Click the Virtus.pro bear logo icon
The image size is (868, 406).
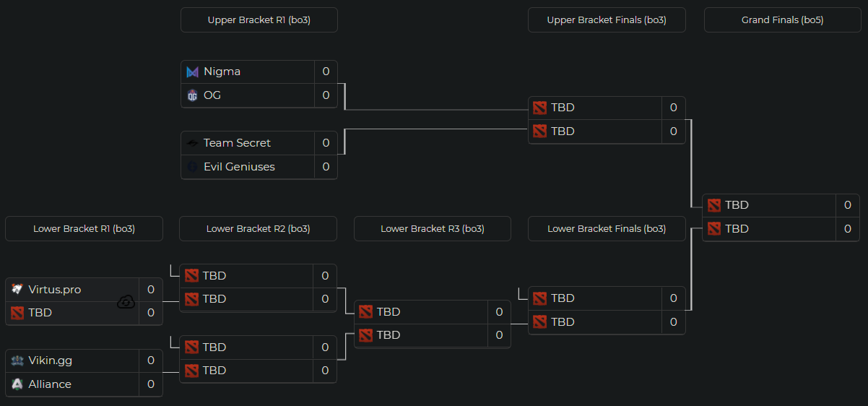pos(17,290)
